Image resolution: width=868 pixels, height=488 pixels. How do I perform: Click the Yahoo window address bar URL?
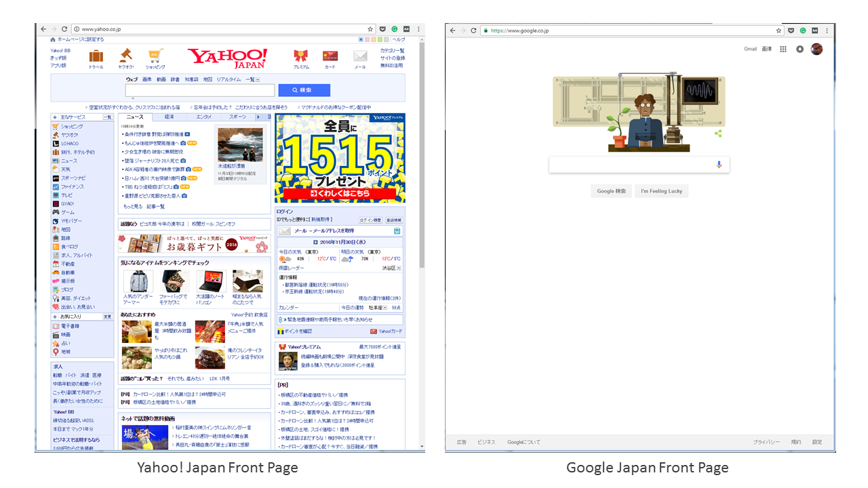click(x=102, y=29)
